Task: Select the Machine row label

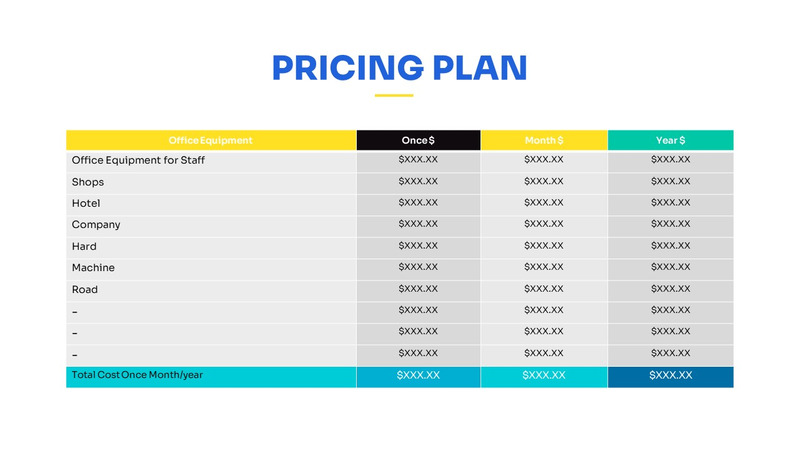Action: (93, 268)
